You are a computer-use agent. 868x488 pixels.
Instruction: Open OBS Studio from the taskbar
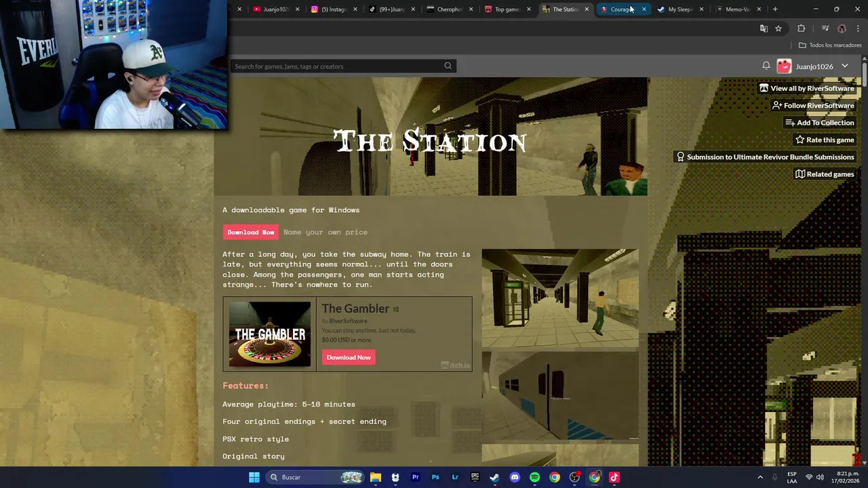[574, 477]
